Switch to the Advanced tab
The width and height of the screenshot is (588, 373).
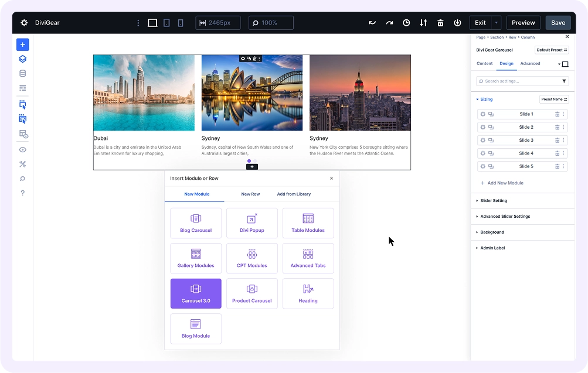tap(530, 63)
